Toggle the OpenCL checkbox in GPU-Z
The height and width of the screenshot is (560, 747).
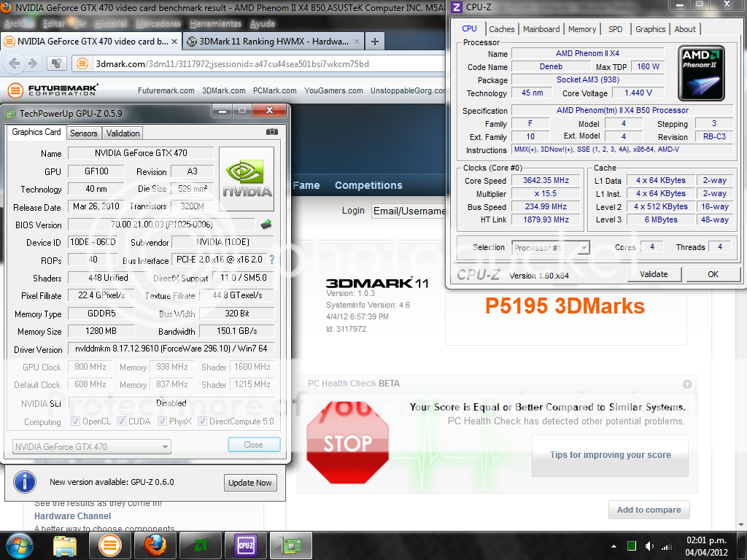(x=75, y=421)
